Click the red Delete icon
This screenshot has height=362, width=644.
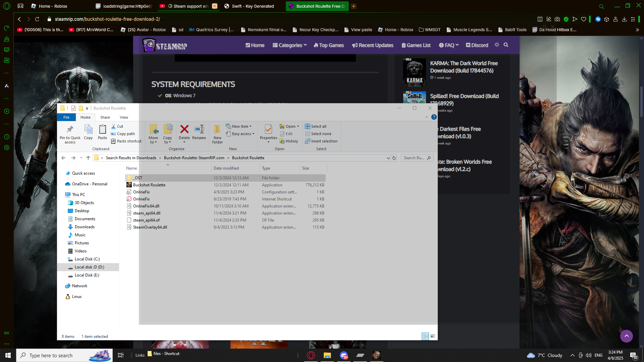point(184,129)
